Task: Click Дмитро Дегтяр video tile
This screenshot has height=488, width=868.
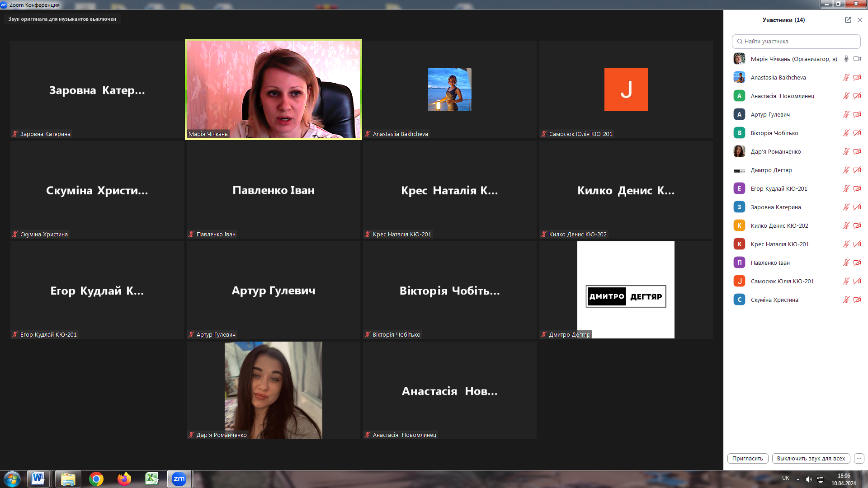Action: coord(626,290)
